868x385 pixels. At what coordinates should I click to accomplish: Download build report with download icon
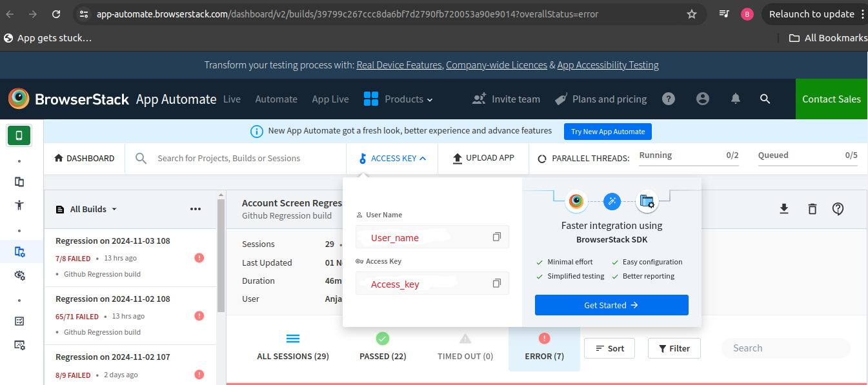click(784, 209)
